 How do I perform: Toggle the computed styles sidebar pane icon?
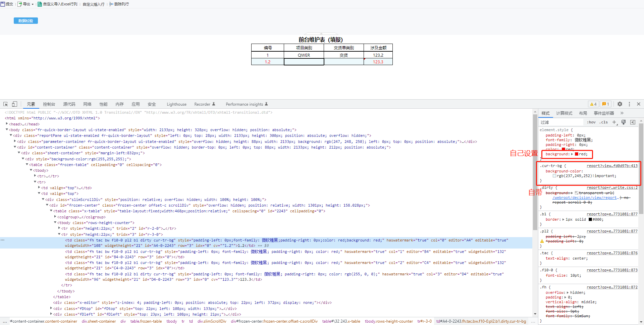[x=633, y=122]
